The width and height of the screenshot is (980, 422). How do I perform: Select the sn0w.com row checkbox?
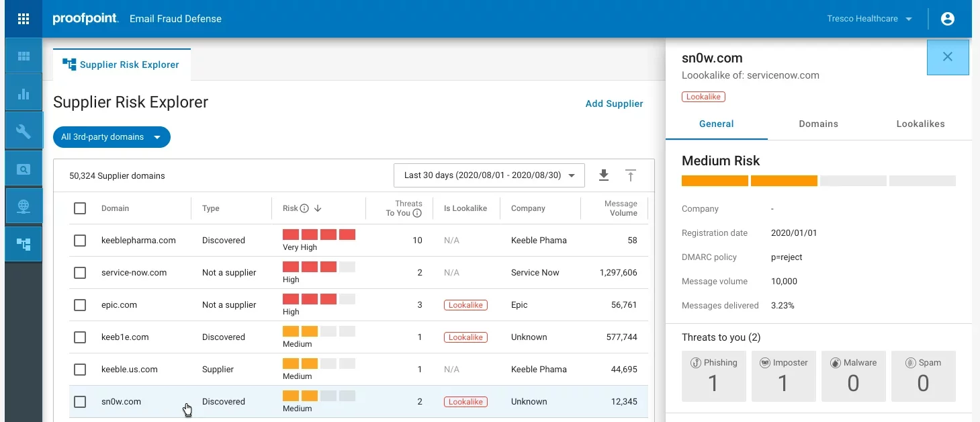[x=80, y=401]
